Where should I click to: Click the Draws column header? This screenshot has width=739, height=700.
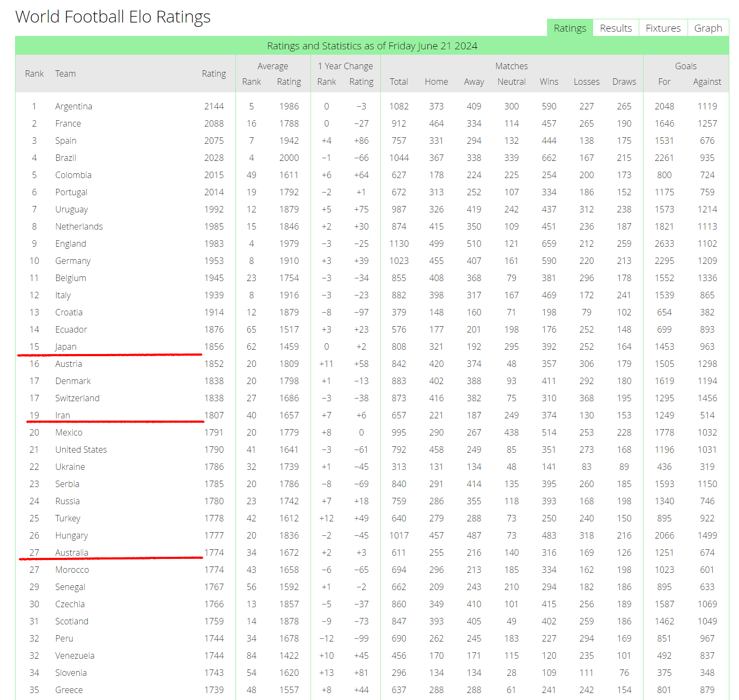click(x=624, y=82)
